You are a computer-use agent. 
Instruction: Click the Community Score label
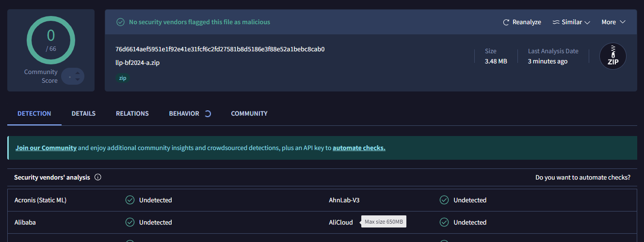click(x=41, y=76)
